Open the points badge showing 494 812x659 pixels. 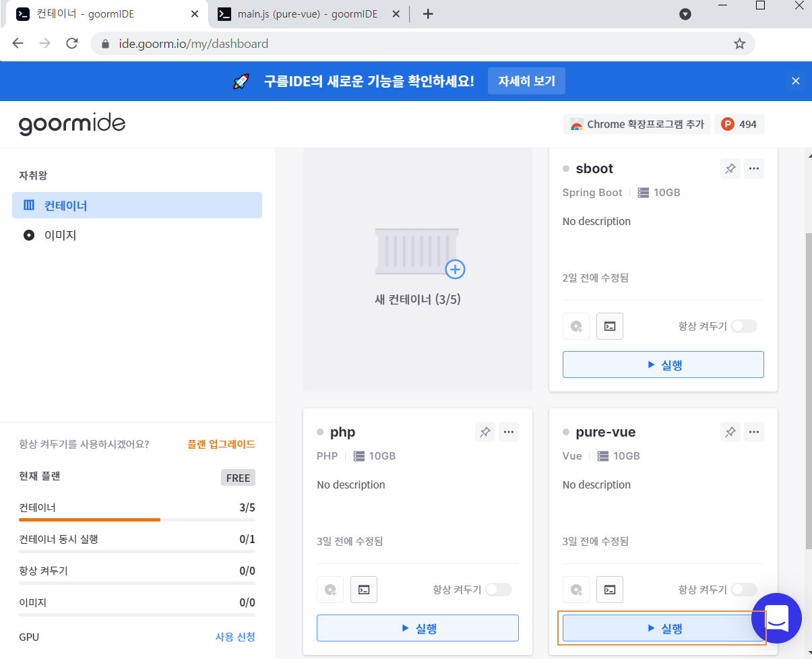[x=739, y=124]
